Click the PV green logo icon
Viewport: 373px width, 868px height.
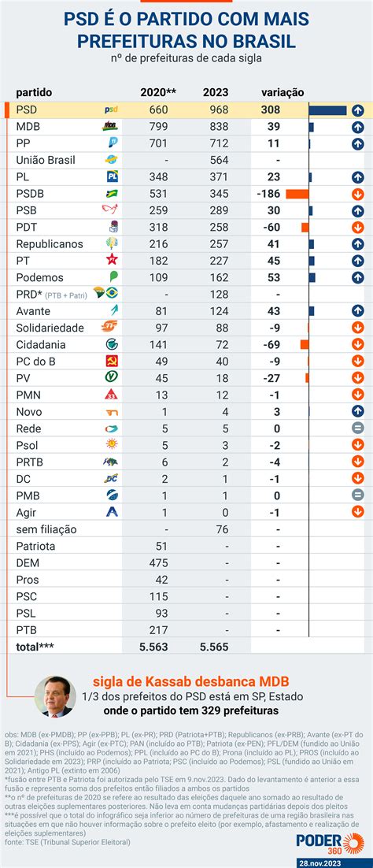112,377
